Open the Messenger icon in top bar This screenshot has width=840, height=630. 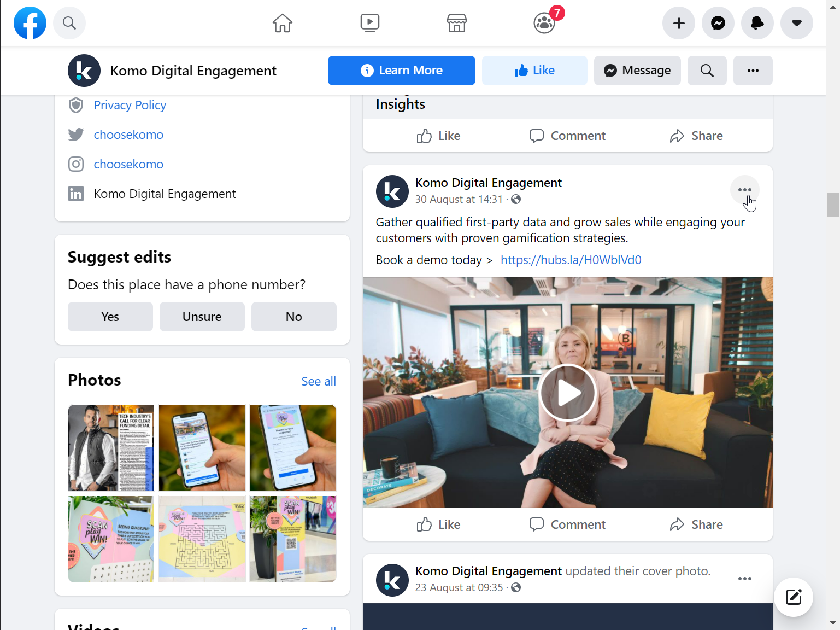pyautogui.click(x=718, y=23)
